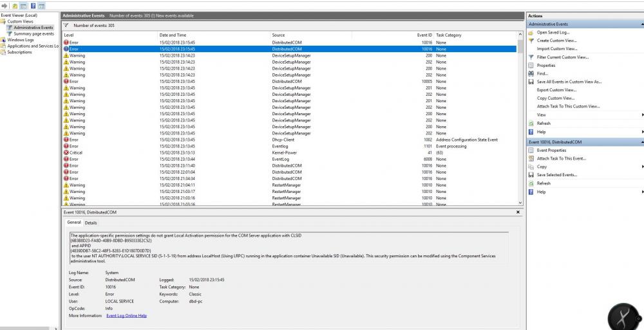
Task: Sort by the Level column header
Action: tap(109, 35)
